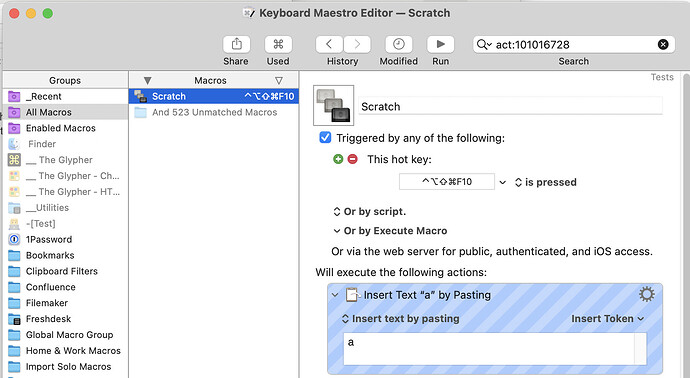Open the is pressed popup
The width and height of the screenshot is (690, 378).
546,182
